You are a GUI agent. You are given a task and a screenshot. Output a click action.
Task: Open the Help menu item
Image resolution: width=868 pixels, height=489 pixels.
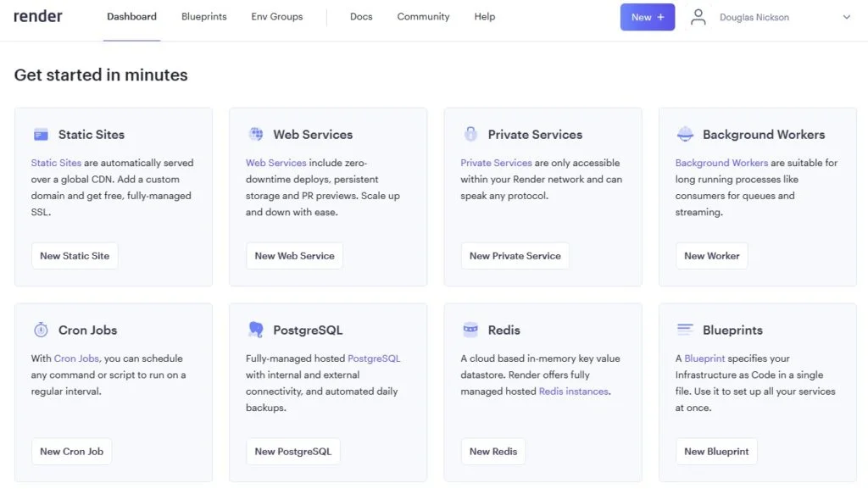pos(484,17)
